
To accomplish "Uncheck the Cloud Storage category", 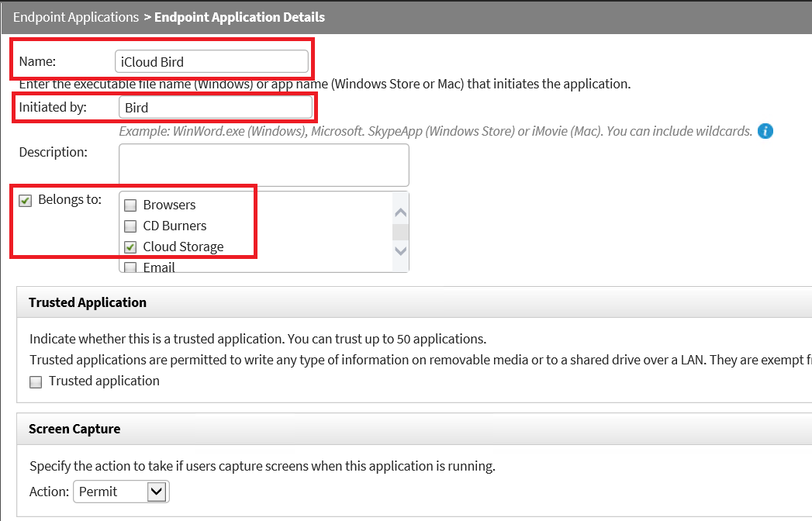I will (130, 247).
